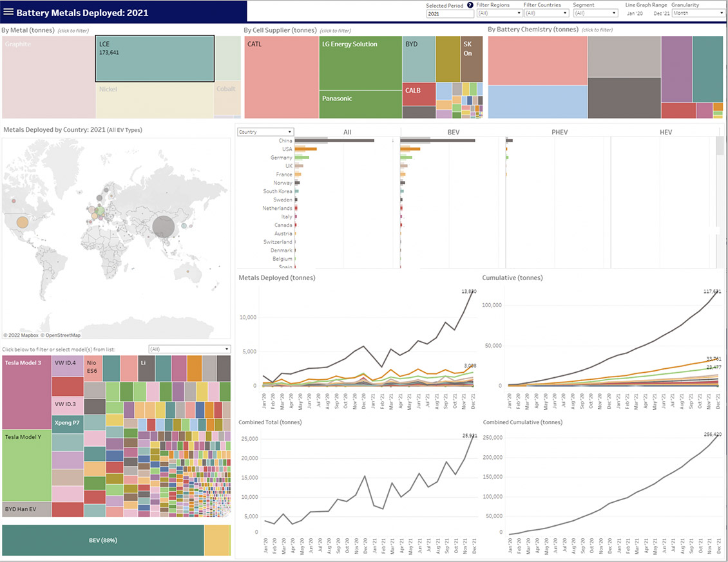728x562 pixels.
Task: Select the LCE tile in metals treemap
Action: click(x=155, y=59)
